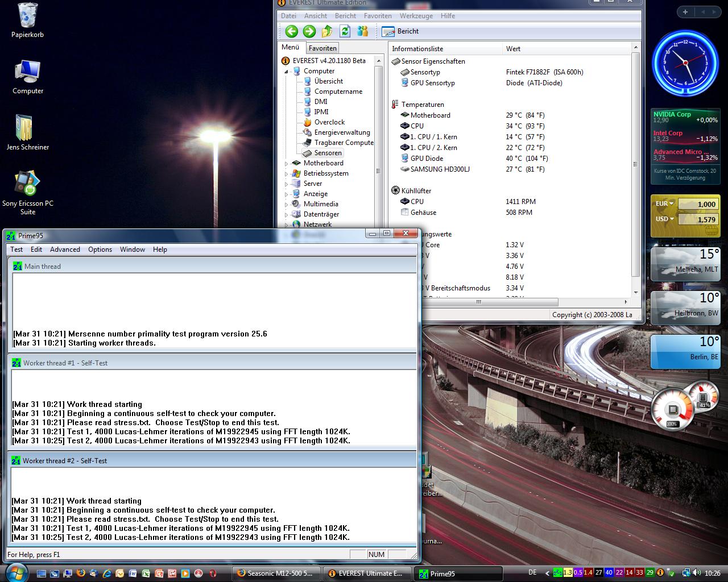Click the users icon in EVEREST toolbar
Screen dimensions: 728x582
(362, 31)
